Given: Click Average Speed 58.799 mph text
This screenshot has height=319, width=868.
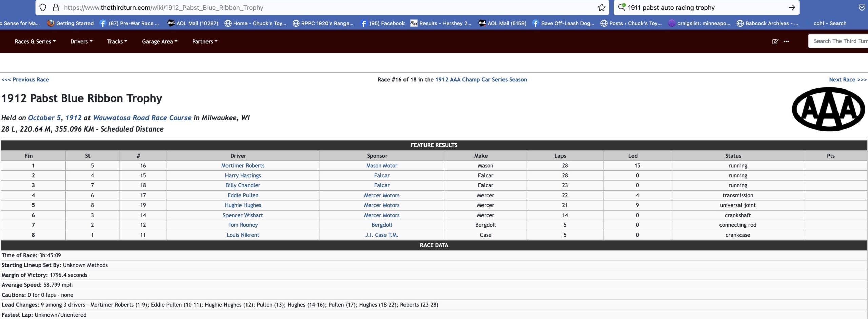Looking at the screenshot, I should pyautogui.click(x=37, y=285).
